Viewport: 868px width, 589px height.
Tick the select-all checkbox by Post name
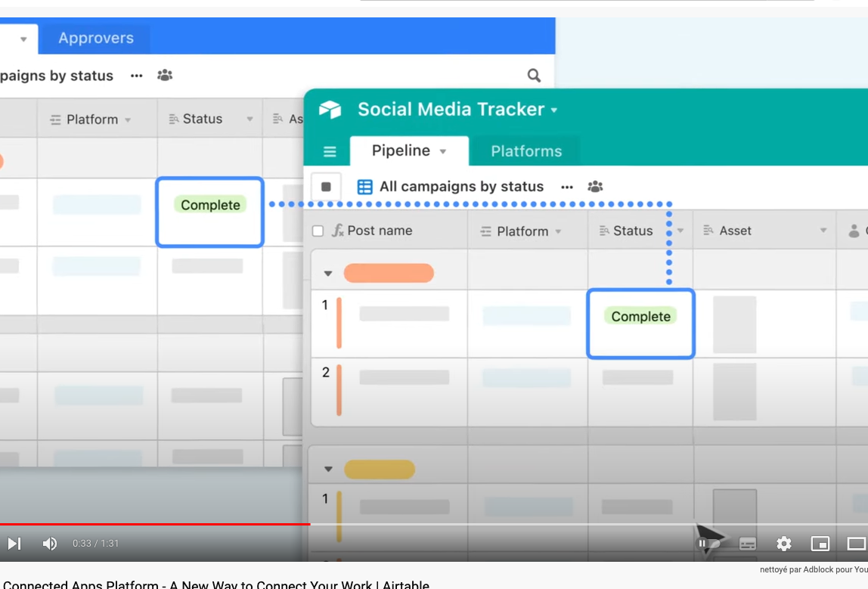318,231
